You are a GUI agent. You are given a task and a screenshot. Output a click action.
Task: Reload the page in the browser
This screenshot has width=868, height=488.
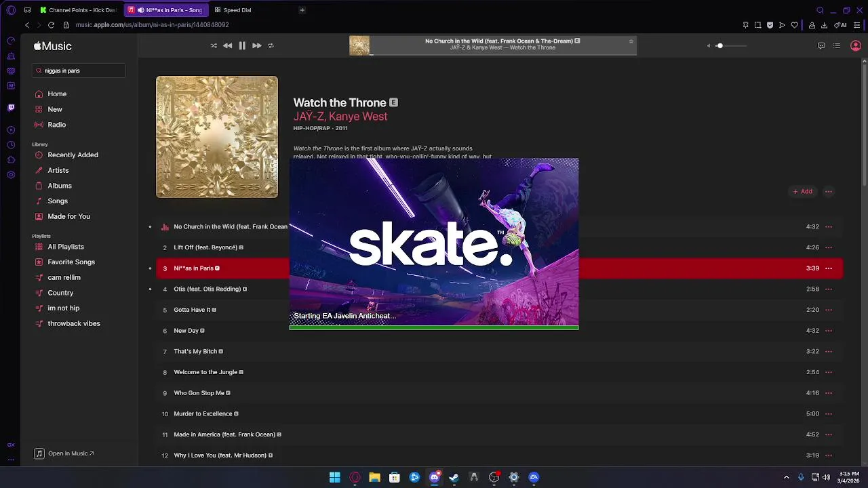(x=51, y=25)
